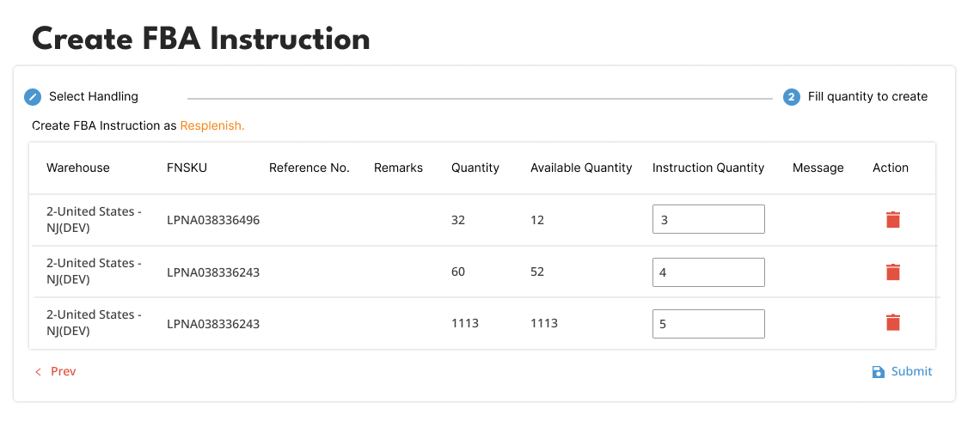Select the Fill quantity to create step
980x421 pixels.
click(x=867, y=96)
